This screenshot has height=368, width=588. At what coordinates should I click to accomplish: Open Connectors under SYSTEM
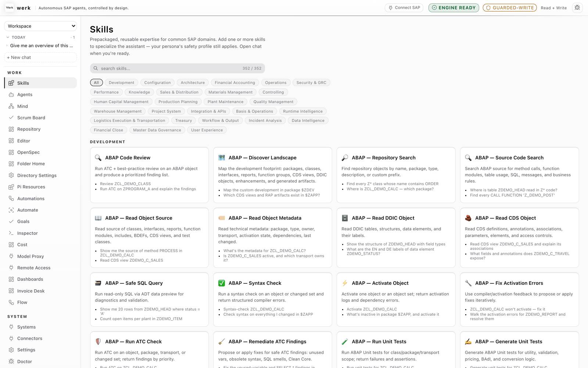pos(40,339)
